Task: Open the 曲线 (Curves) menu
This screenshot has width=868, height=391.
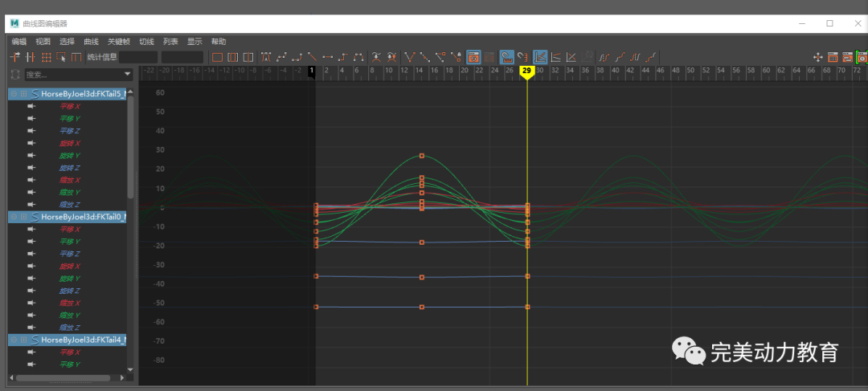Action: tap(92, 41)
